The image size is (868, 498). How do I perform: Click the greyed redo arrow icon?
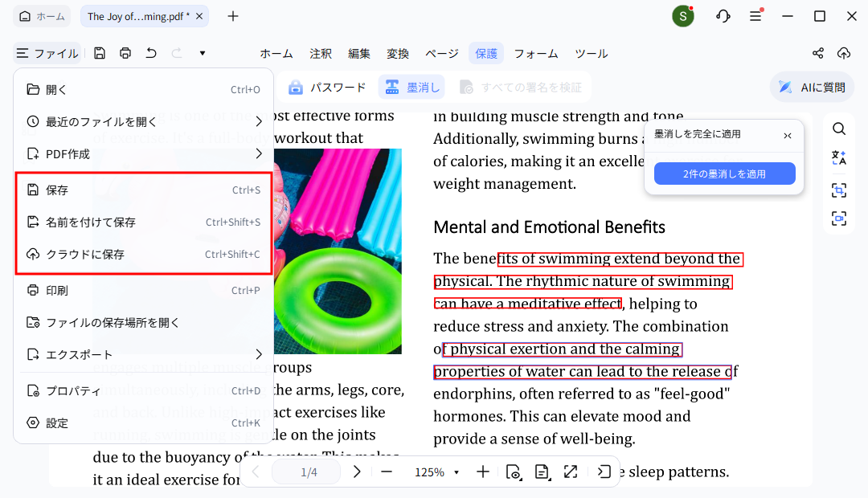tap(177, 53)
